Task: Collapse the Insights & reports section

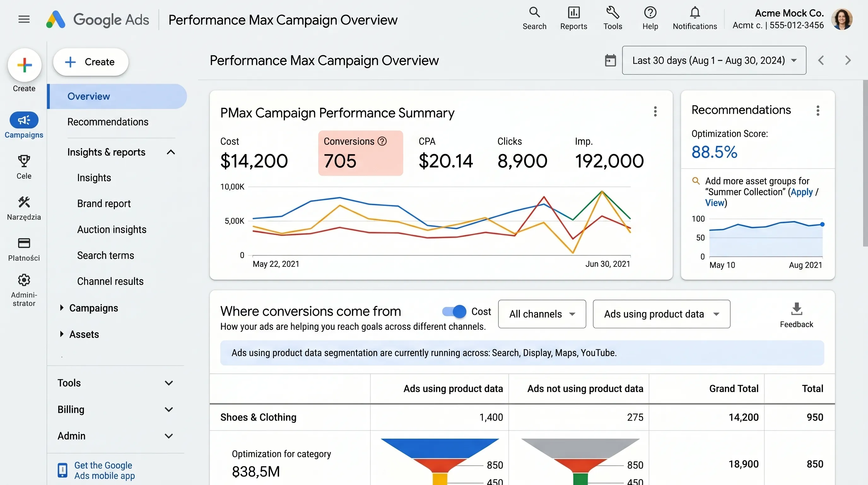Action: (171, 152)
